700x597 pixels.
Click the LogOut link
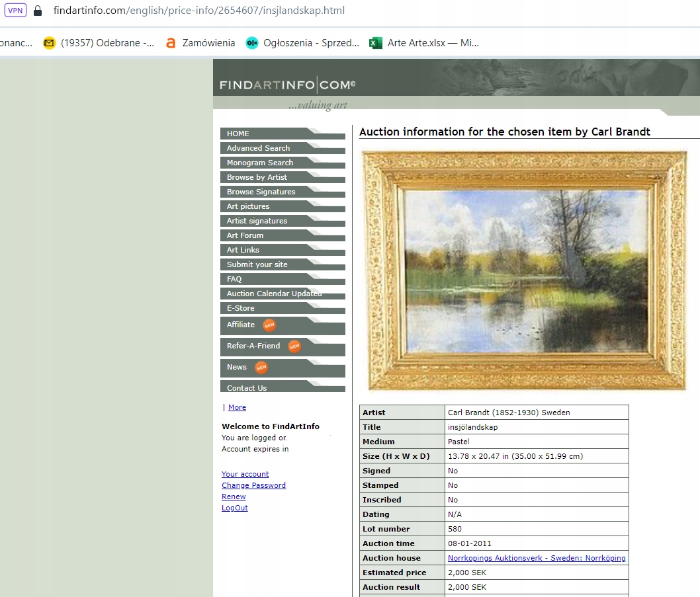pos(235,508)
